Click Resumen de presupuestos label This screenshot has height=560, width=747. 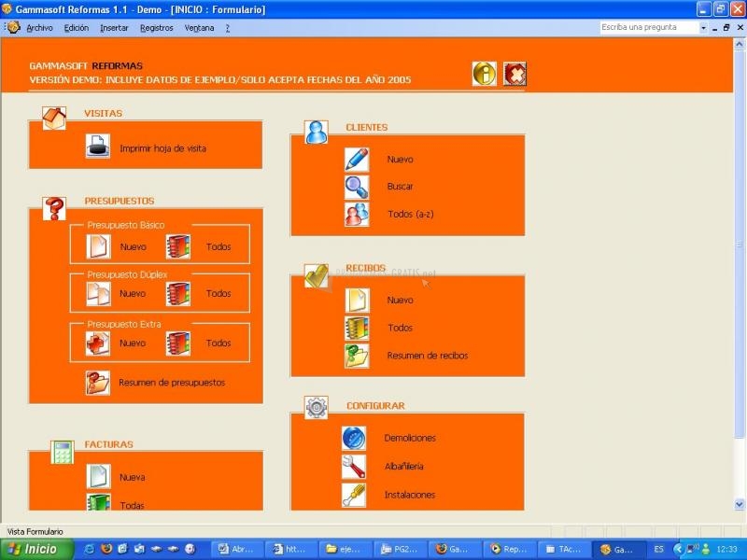coord(172,383)
